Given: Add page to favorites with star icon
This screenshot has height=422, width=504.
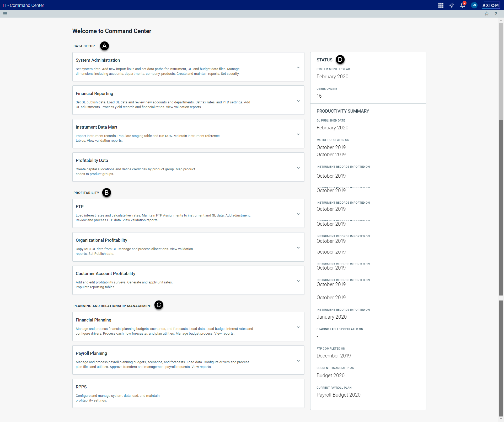Looking at the screenshot, I should [x=487, y=14].
